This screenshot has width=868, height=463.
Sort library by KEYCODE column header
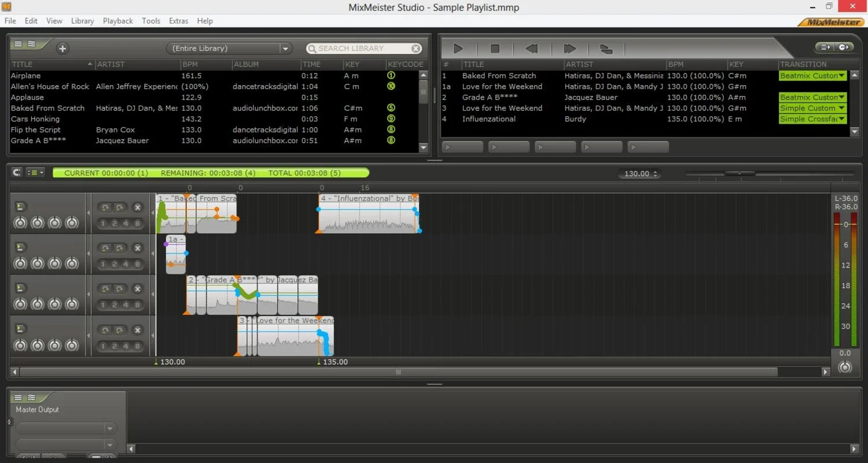tap(406, 64)
